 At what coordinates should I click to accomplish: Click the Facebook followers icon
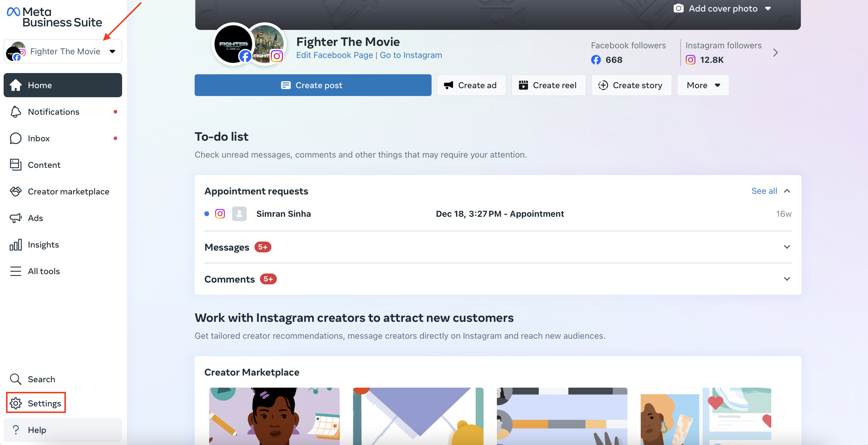596,60
